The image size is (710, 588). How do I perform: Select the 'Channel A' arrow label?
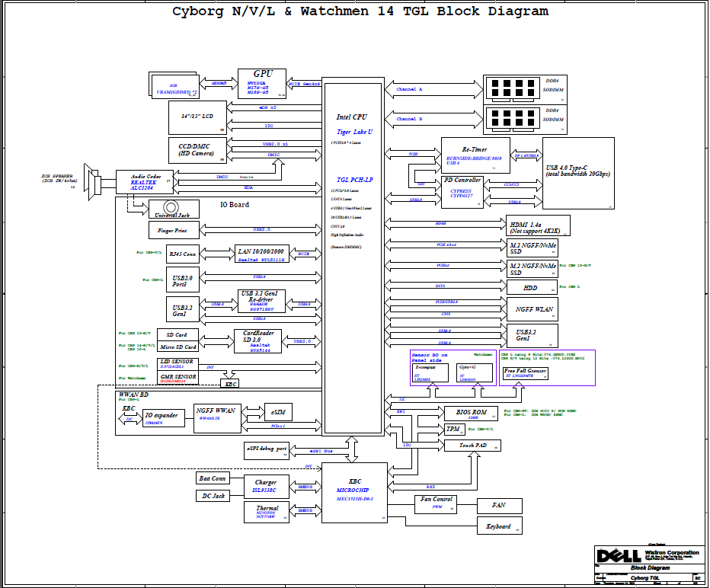click(x=409, y=89)
